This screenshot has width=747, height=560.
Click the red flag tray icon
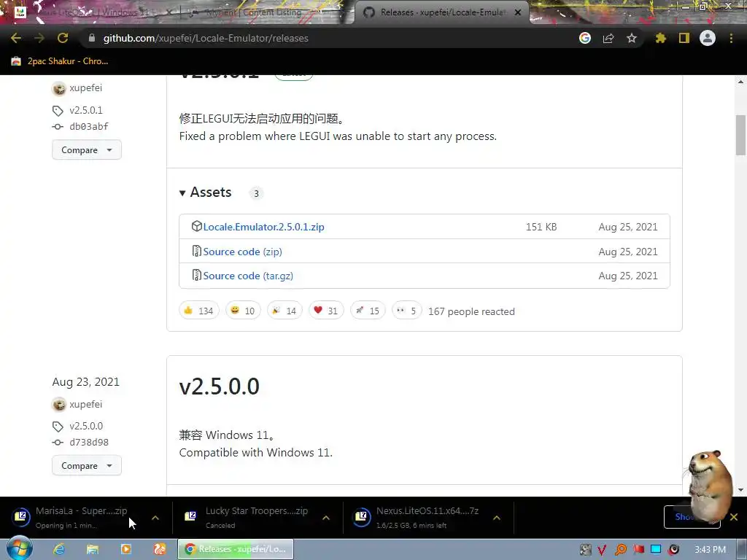[638, 550]
